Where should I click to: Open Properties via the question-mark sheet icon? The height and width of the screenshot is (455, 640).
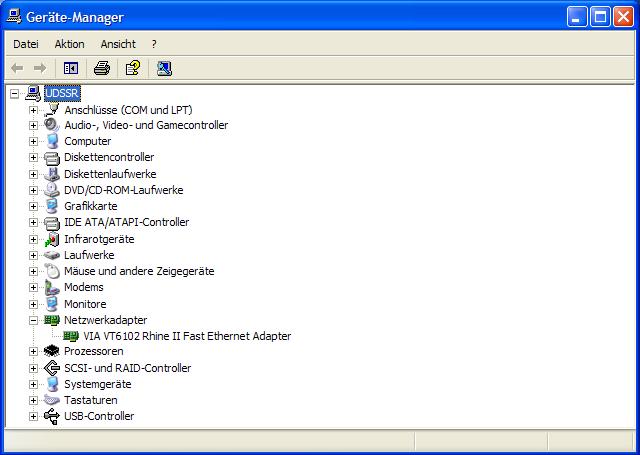[x=133, y=68]
